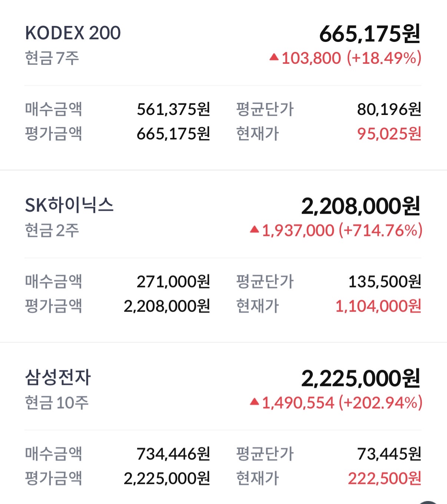
Task: Click KODEX 200 gain percentage +18.49%
Action: 384,58
